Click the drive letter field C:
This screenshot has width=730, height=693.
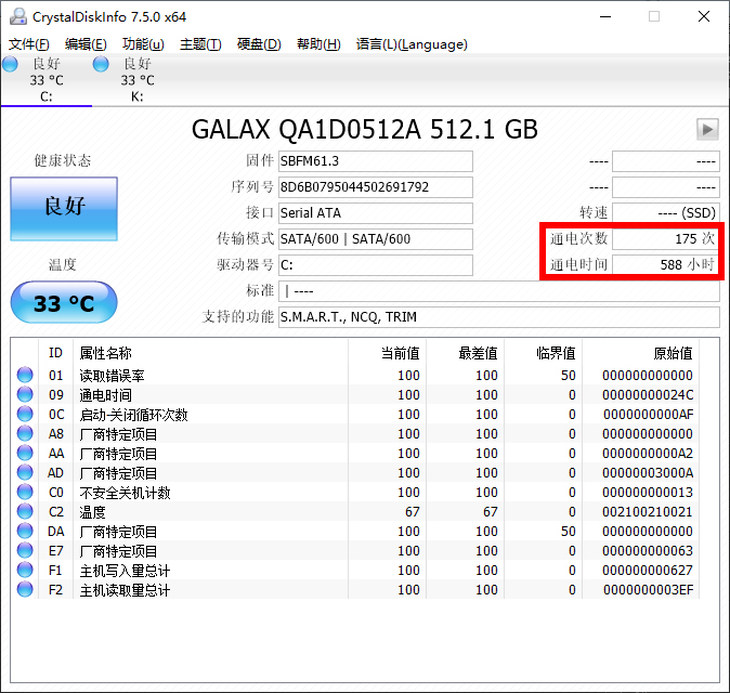coord(375,265)
